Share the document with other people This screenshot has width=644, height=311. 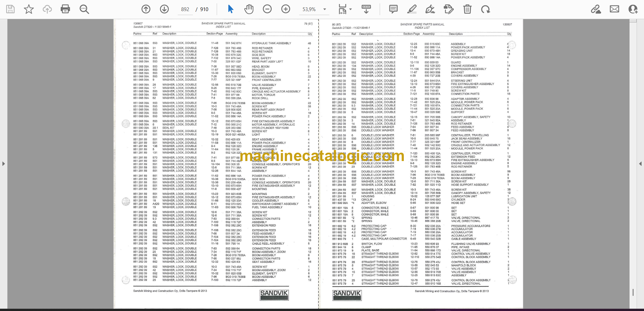[633, 9]
